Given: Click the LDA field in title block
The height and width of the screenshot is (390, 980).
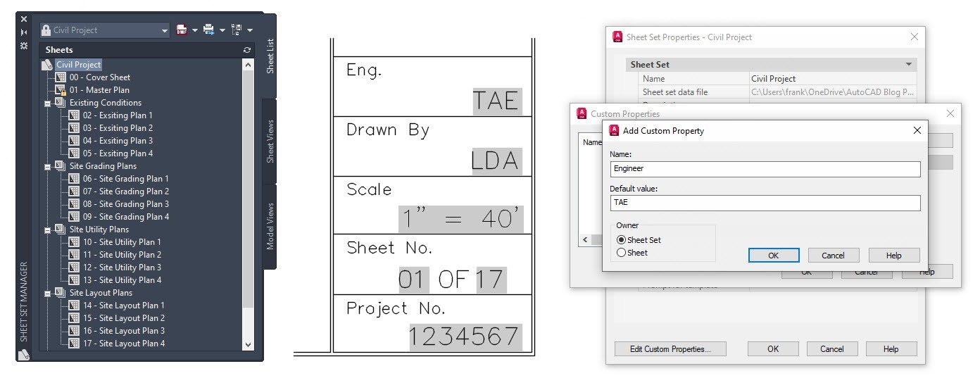Looking at the screenshot, I should pyautogui.click(x=496, y=161).
